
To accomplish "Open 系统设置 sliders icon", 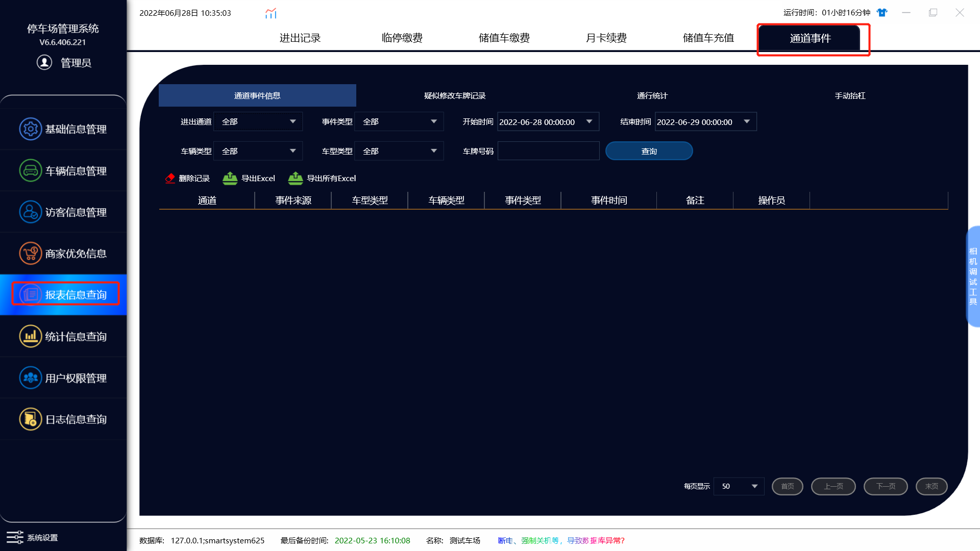I will [x=15, y=537].
